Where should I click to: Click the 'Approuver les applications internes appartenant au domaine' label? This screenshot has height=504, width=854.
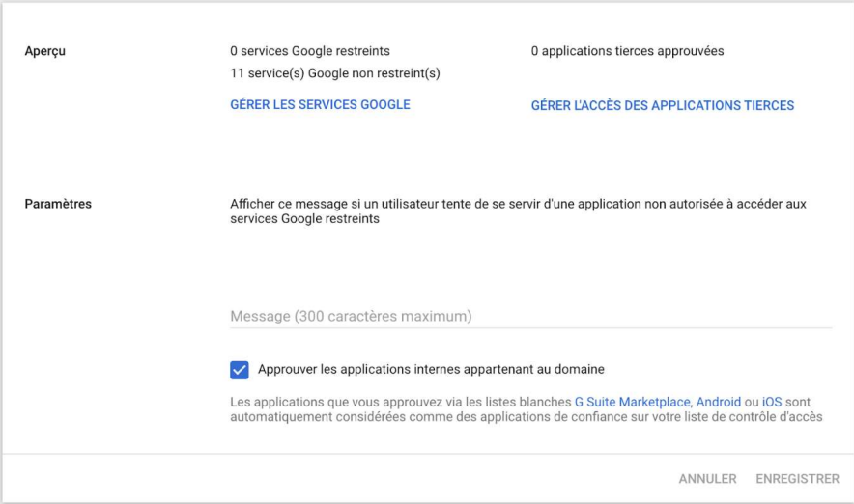point(431,369)
